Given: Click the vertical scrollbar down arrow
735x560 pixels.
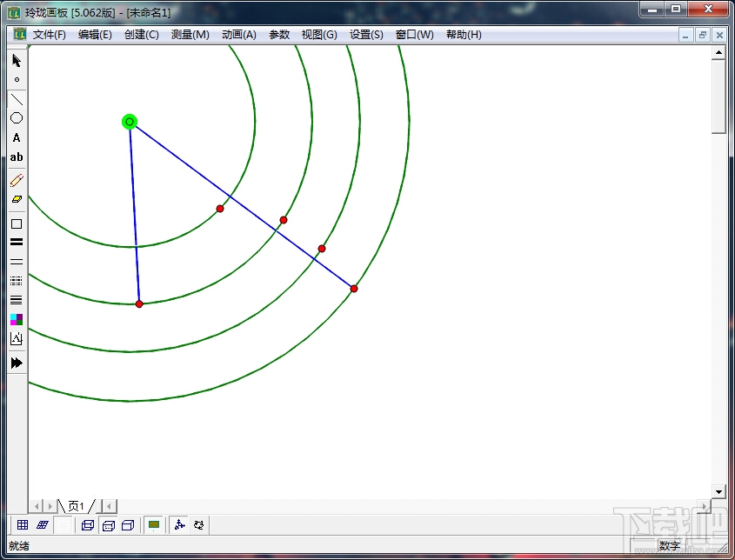Looking at the screenshot, I should [718, 491].
